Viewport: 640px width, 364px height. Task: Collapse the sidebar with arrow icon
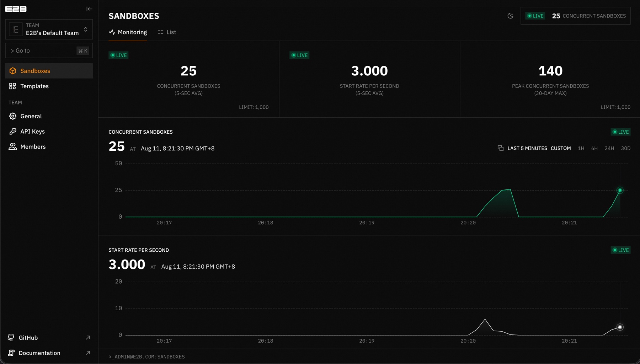point(89,9)
